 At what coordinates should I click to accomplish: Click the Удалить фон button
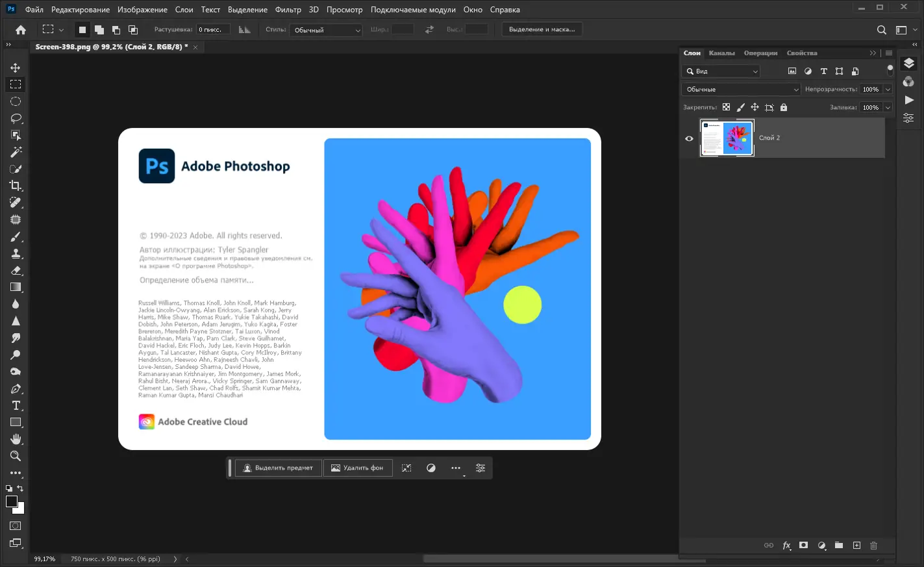(x=357, y=468)
